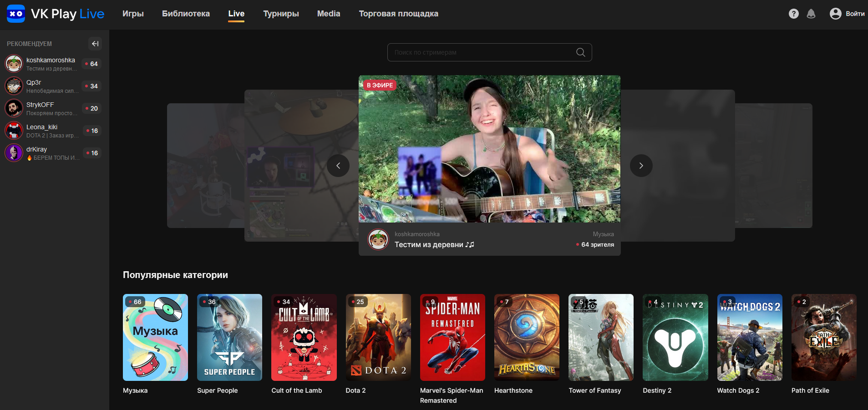Click the Hearthstone title link
This screenshot has height=410, width=868.
click(513, 390)
